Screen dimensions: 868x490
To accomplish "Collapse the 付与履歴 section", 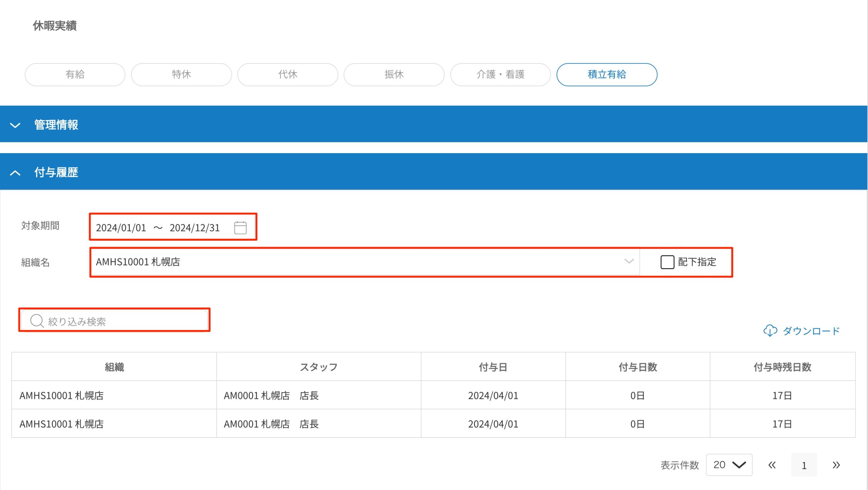I will tap(15, 173).
